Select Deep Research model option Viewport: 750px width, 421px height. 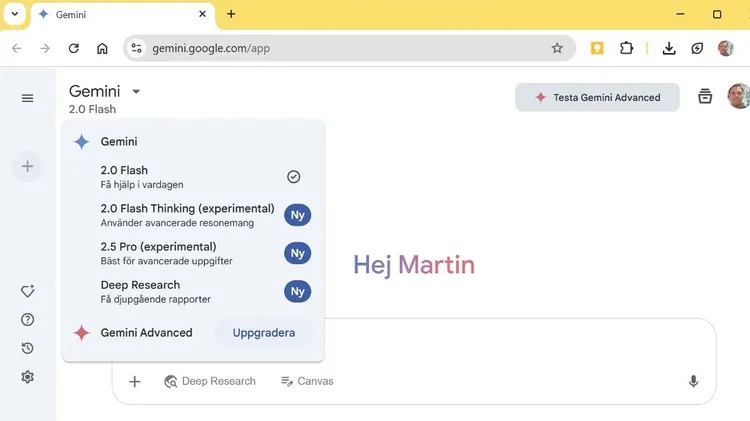193,292
